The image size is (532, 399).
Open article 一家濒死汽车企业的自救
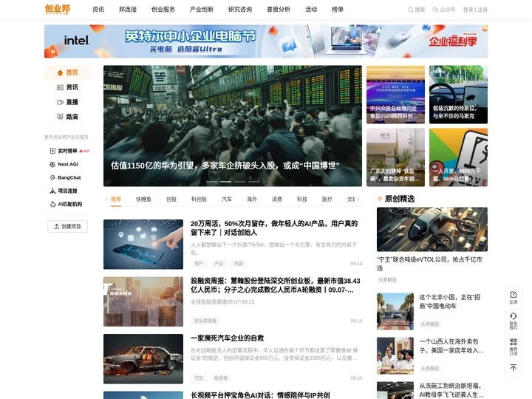point(228,338)
